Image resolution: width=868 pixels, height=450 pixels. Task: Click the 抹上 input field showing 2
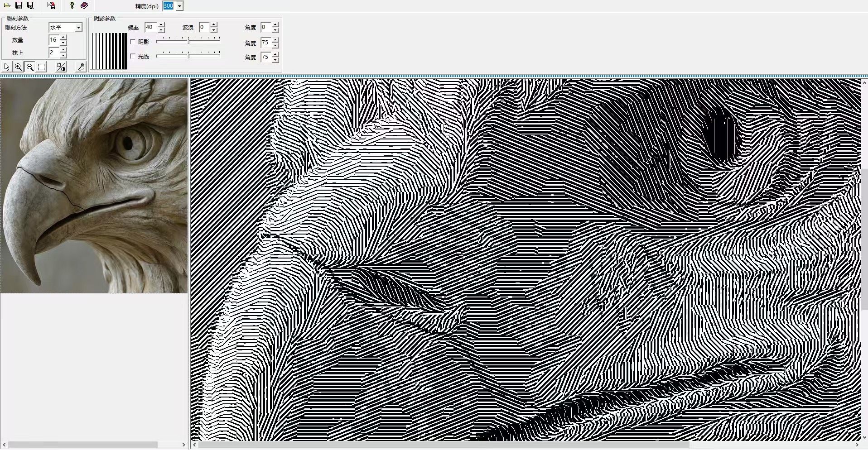click(x=54, y=53)
